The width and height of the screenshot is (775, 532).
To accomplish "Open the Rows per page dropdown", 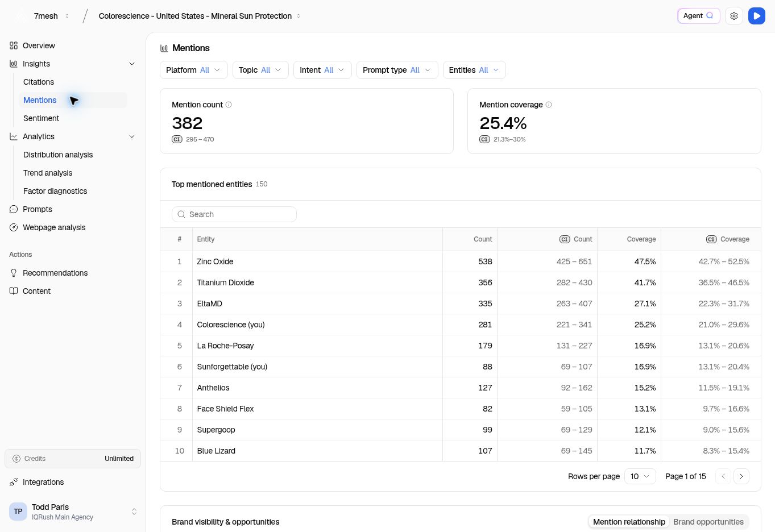I will [x=640, y=476].
